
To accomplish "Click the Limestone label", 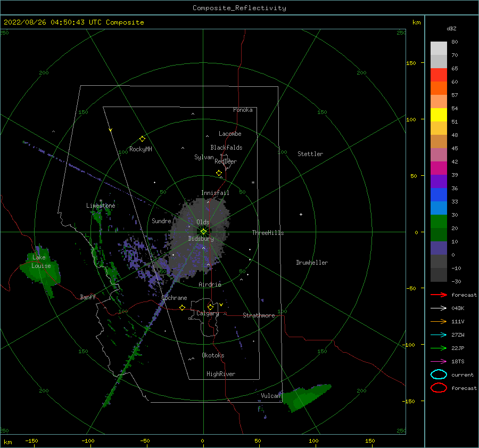I will click(x=101, y=206).
